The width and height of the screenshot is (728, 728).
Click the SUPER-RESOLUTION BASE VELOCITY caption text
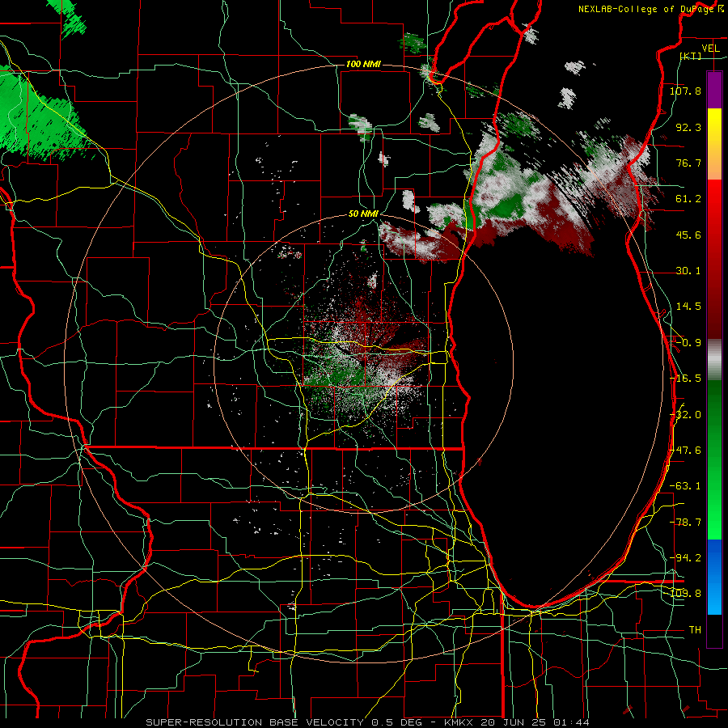click(x=255, y=722)
